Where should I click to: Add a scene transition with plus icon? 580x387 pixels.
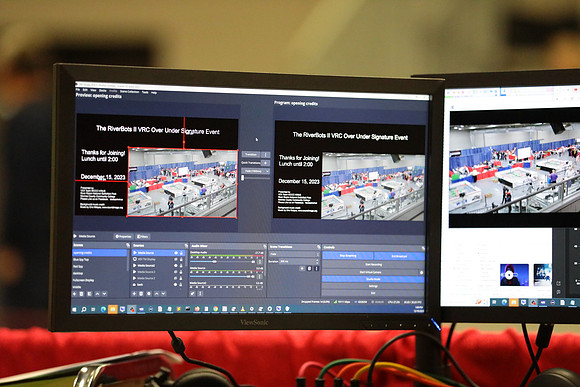click(x=302, y=269)
